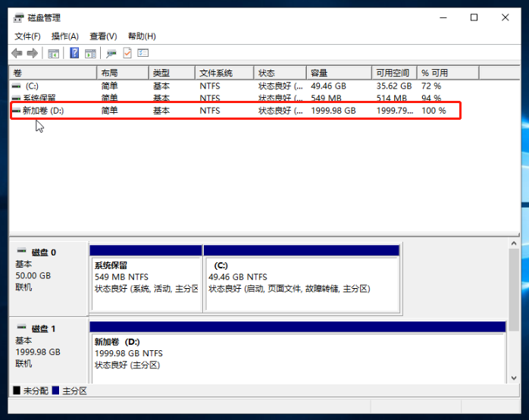Toggle the action pane toolbar icon
This screenshot has width=529, height=420.
coord(90,53)
